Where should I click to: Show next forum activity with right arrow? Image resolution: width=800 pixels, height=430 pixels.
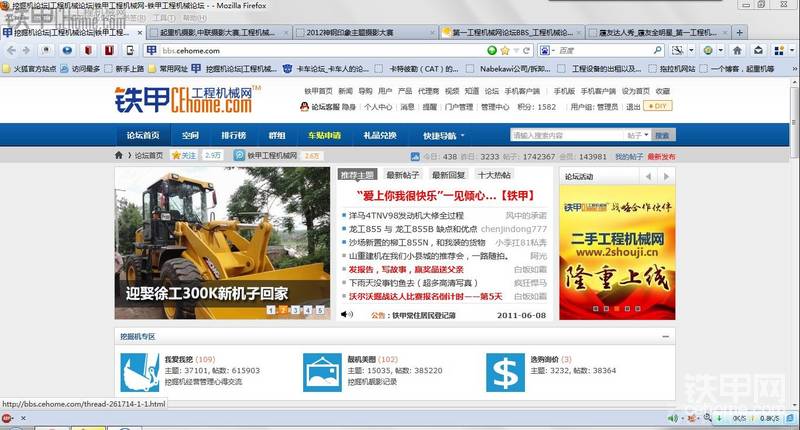point(666,176)
